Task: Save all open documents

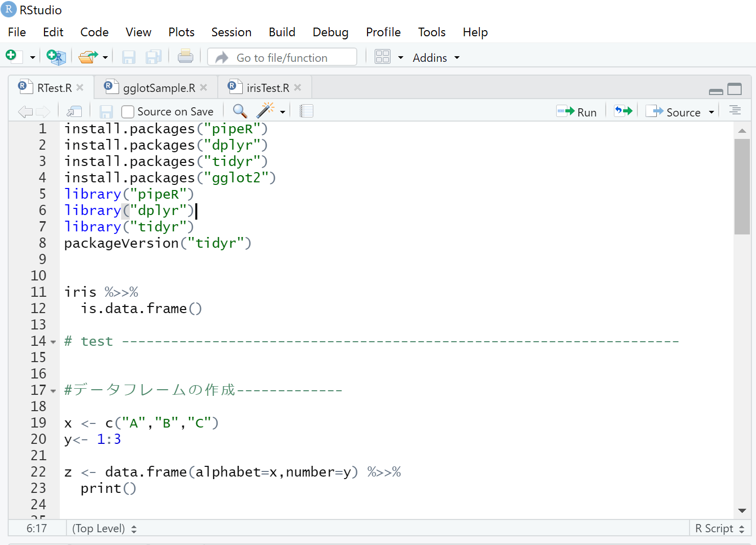Action: pyautogui.click(x=153, y=57)
